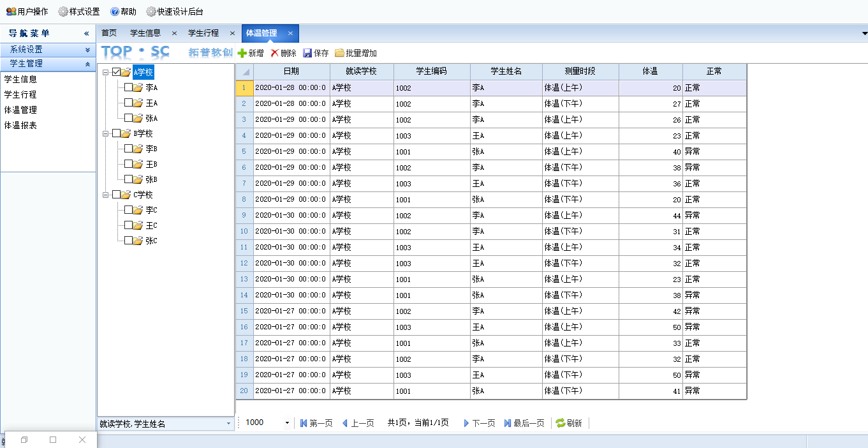Image resolution: width=868 pixels, height=448 pixels.
Task: Tick the 王A checkbox
Action: tap(128, 103)
